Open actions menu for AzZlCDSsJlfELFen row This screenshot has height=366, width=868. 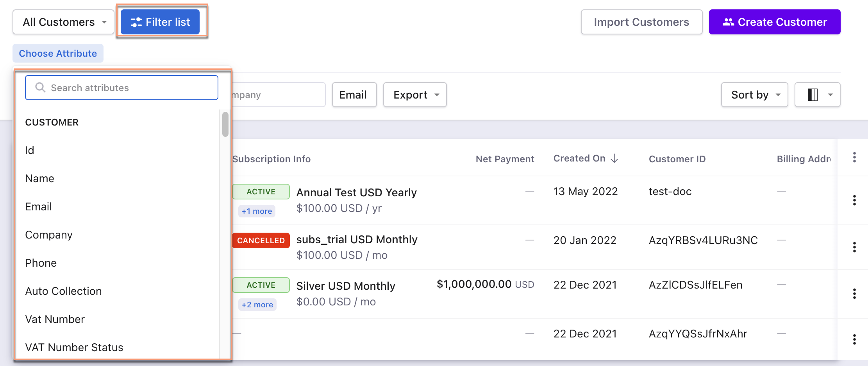click(854, 294)
